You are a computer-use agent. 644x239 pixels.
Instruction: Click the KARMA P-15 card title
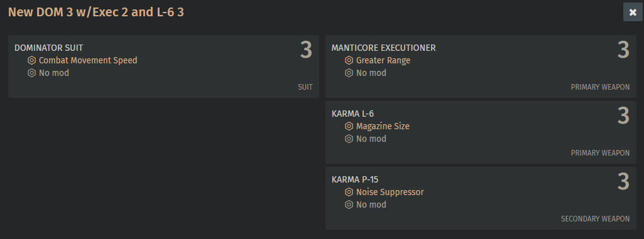(x=355, y=179)
